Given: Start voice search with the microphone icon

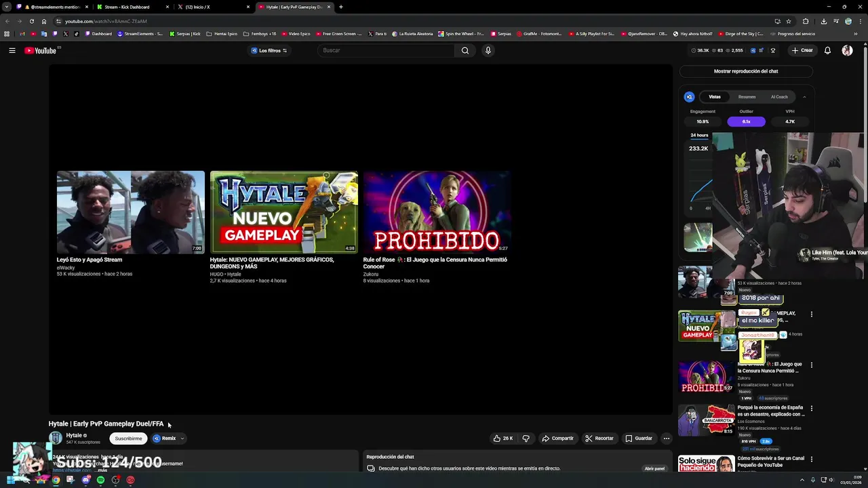Looking at the screenshot, I should [488, 50].
